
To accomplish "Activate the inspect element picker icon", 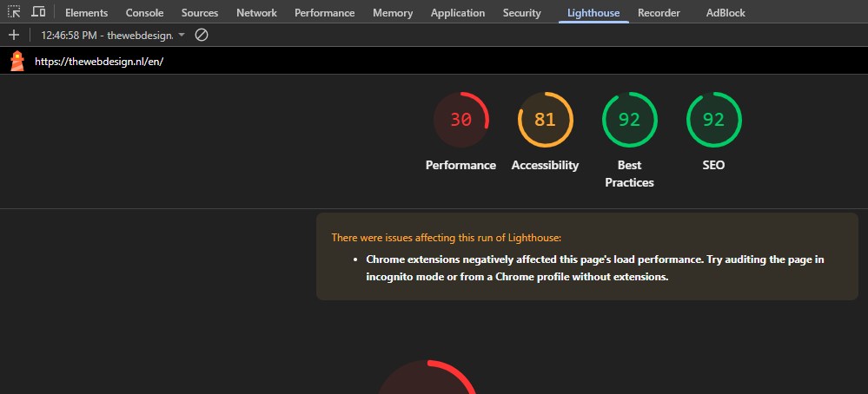I will coord(14,11).
